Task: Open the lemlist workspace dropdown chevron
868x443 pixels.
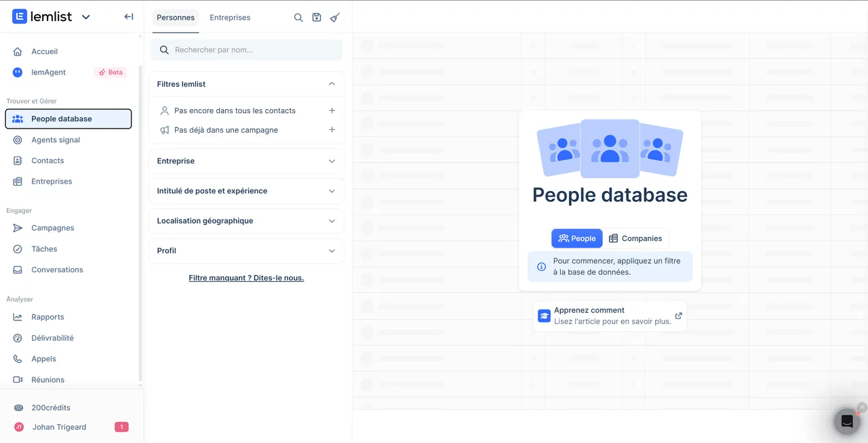Action: 85,17
